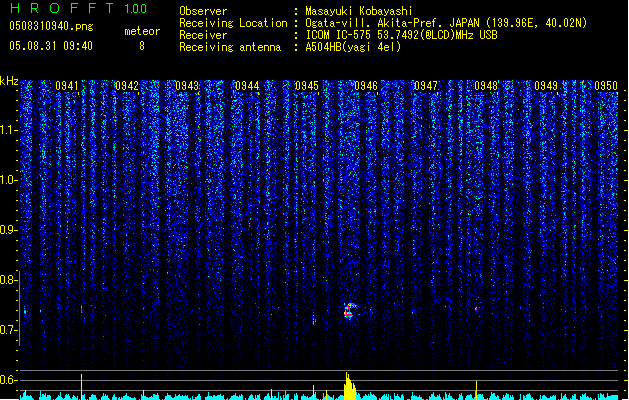Screen dimensions: 629x400
Task: Click the 0.9 kHz axis tick label
Action: point(8,230)
